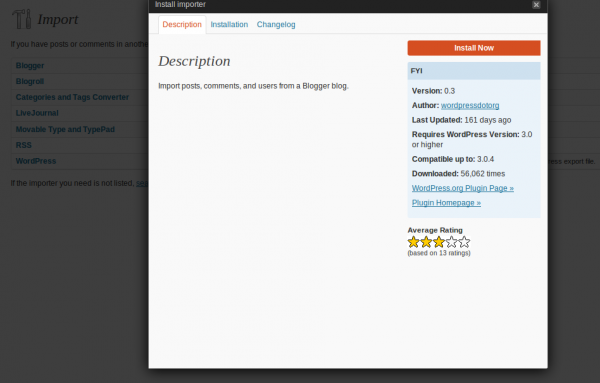Choose the WordPress importer
The width and height of the screenshot is (600, 383).
[x=36, y=161]
